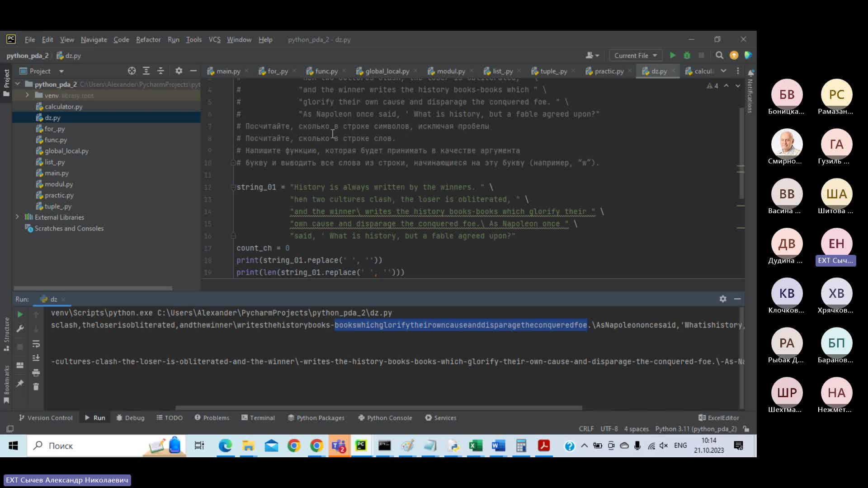Image resolution: width=868 pixels, height=488 pixels.
Task: Open the Navigate menu
Action: tap(94, 40)
